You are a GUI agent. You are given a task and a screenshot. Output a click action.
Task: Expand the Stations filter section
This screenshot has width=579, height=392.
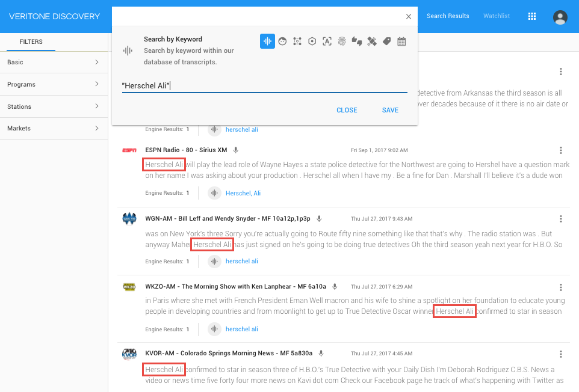[x=54, y=106]
